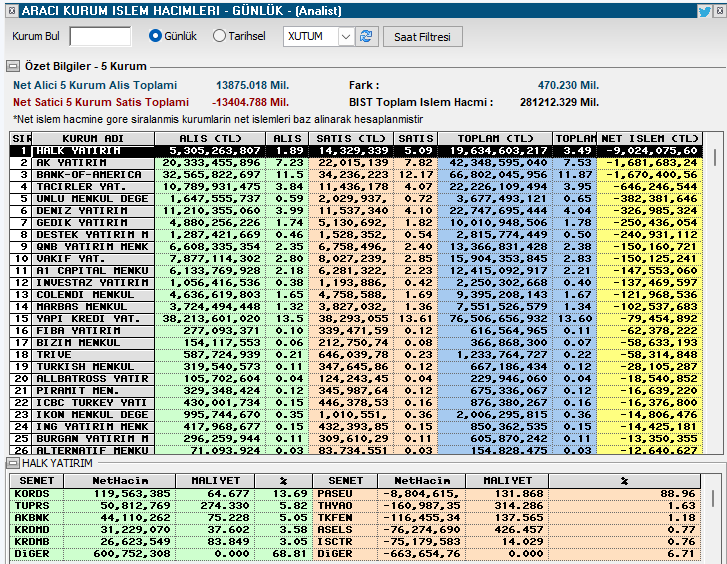The width and height of the screenshot is (727, 564).
Task: Select the DENIZ YATIRIM row
Action: (356, 211)
